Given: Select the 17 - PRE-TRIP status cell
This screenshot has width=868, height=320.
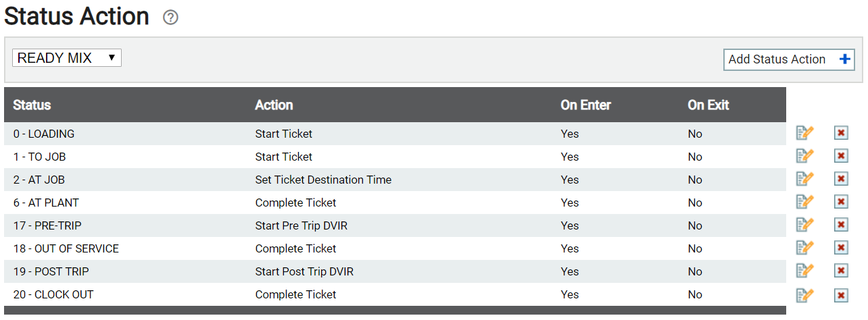Looking at the screenshot, I should (47, 225).
